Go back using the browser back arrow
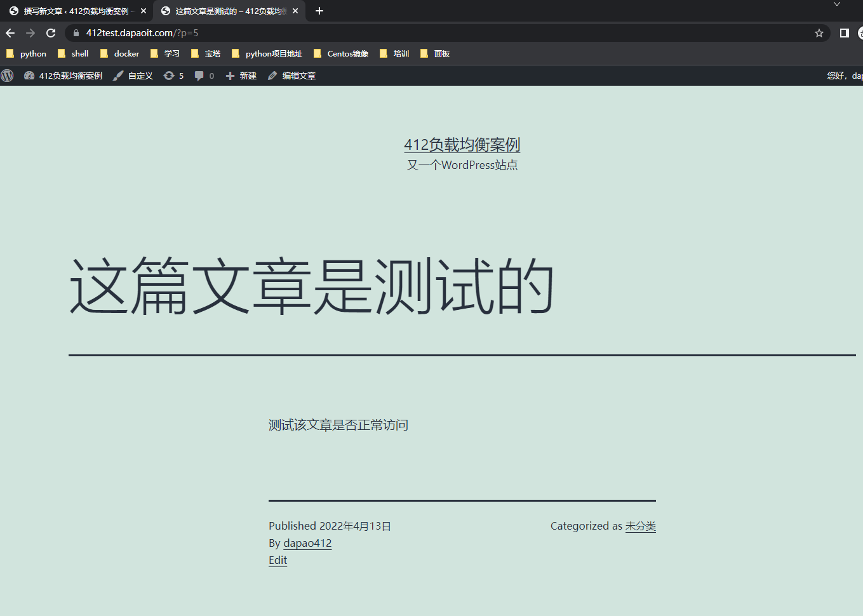 pyautogui.click(x=10, y=33)
